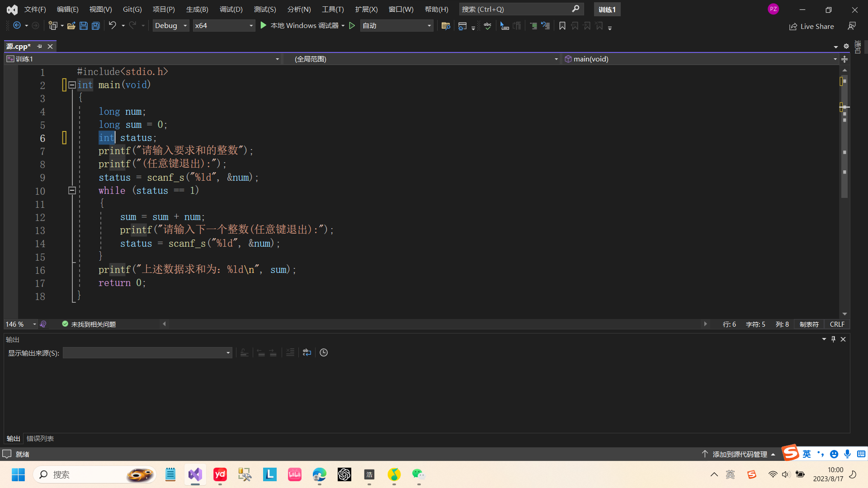868x488 pixels.
Task: Collapse the main function code region
Action: (x=72, y=85)
